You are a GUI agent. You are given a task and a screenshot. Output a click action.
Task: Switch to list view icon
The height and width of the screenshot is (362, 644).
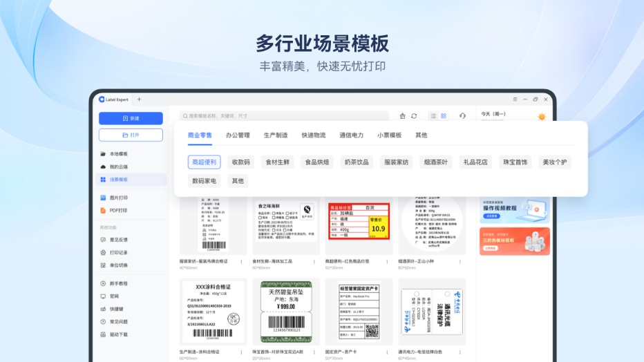[433, 116]
